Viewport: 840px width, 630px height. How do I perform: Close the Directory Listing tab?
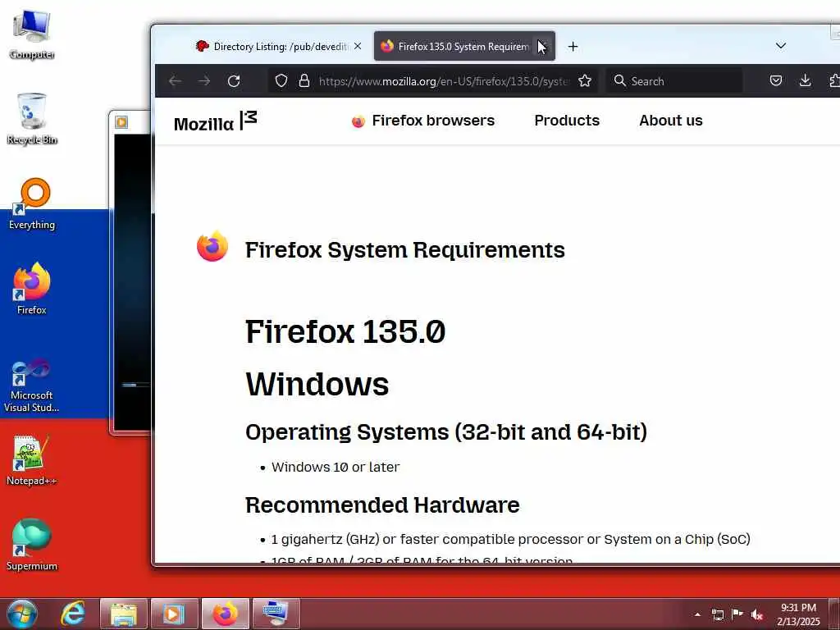[x=358, y=47]
